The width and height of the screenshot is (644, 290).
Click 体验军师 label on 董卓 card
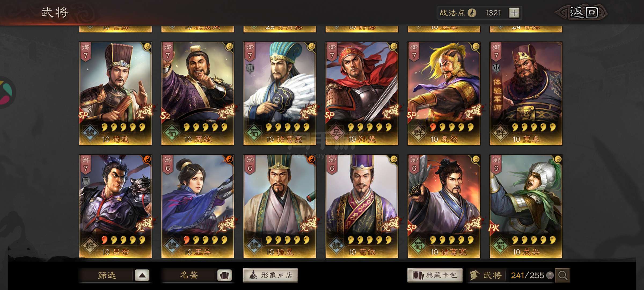497,95
